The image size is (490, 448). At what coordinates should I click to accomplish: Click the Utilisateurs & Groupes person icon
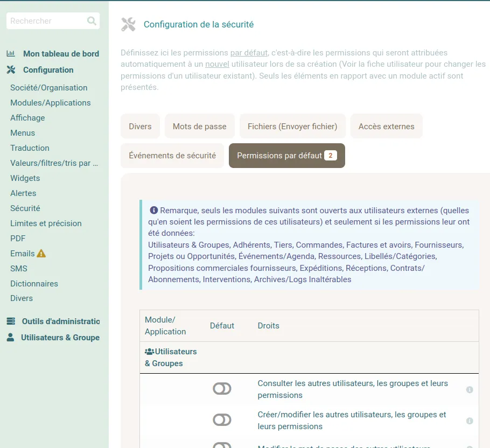coord(10,338)
